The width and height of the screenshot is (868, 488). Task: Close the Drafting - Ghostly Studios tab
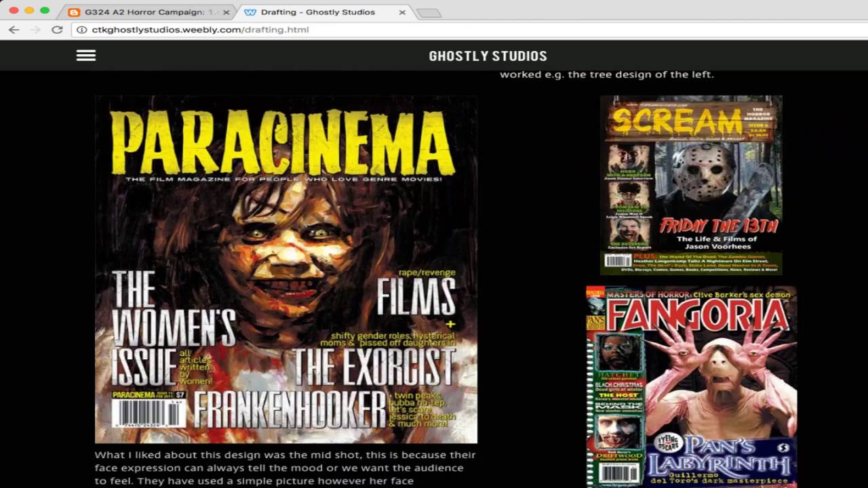click(402, 12)
